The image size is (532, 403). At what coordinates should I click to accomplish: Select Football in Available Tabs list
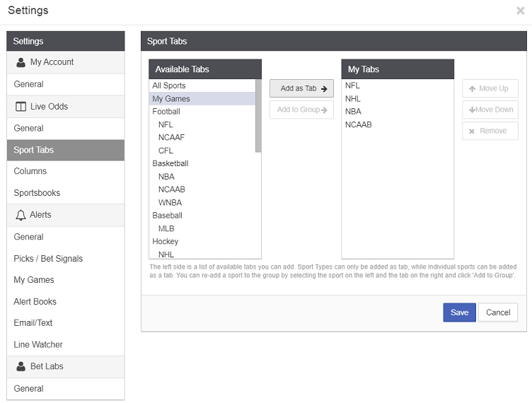pos(166,112)
